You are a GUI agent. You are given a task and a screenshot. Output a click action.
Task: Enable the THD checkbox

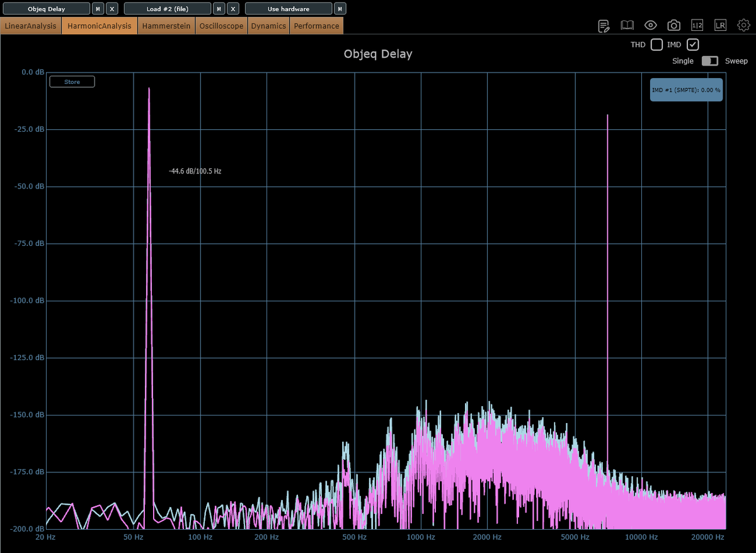click(x=656, y=45)
